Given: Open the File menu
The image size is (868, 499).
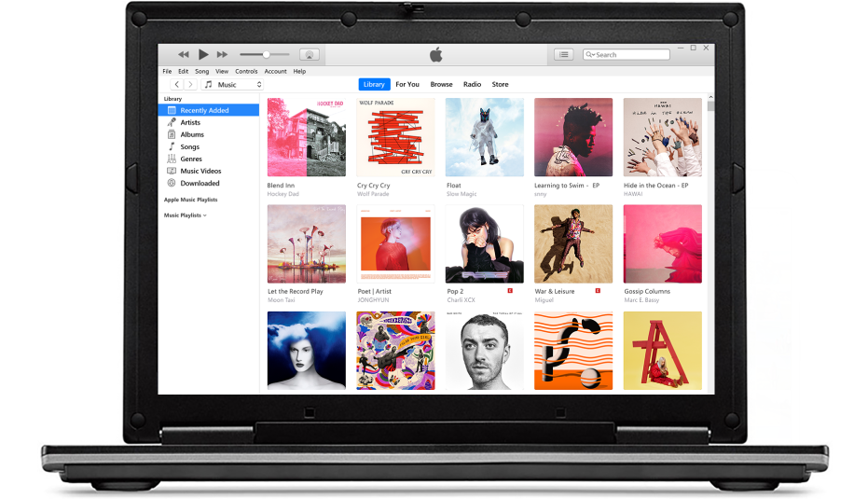Looking at the screenshot, I should 167,72.
